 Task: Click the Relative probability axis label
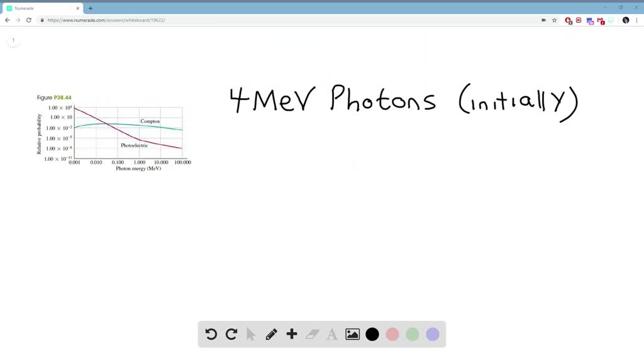[x=39, y=134]
